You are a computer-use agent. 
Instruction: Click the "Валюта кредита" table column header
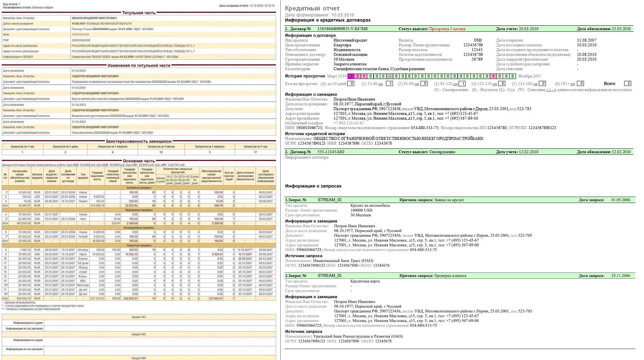37,176
